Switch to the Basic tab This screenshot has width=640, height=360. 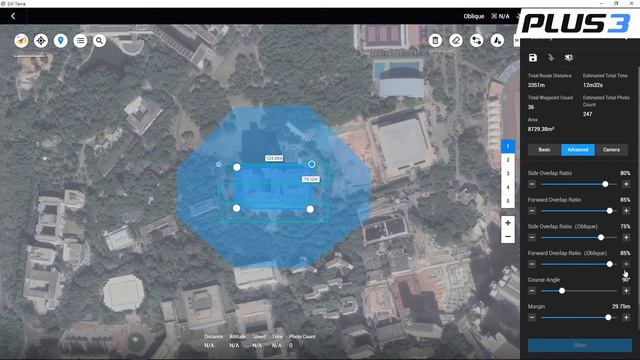pos(544,150)
